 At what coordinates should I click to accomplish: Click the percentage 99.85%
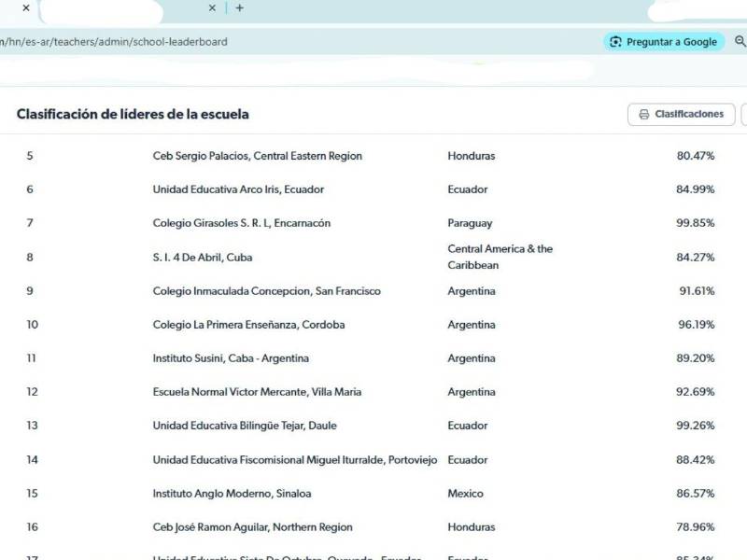pos(696,223)
